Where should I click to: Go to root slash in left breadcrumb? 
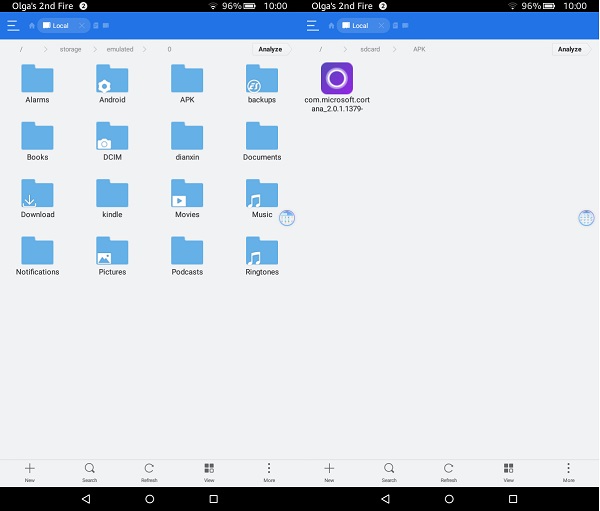pyautogui.click(x=21, y=49)
